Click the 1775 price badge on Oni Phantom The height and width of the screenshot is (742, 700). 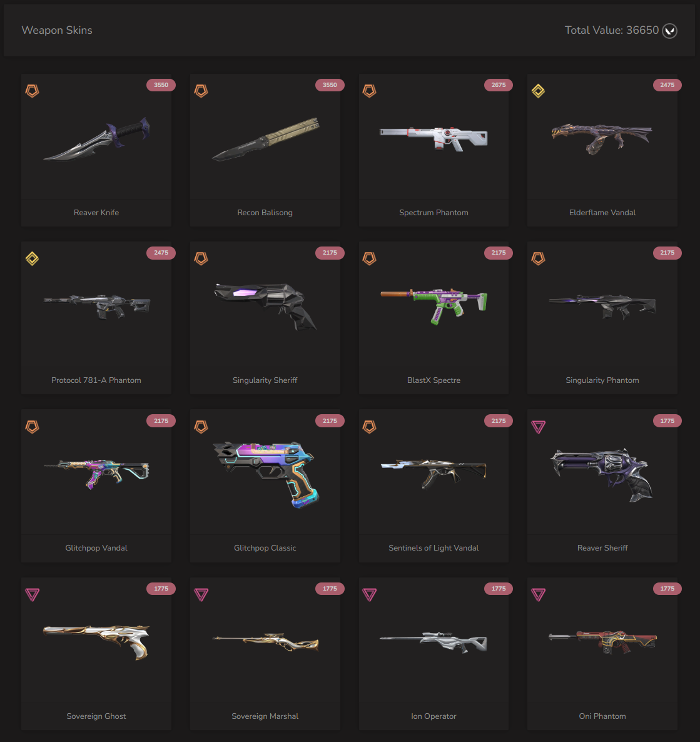click(667, 589)
